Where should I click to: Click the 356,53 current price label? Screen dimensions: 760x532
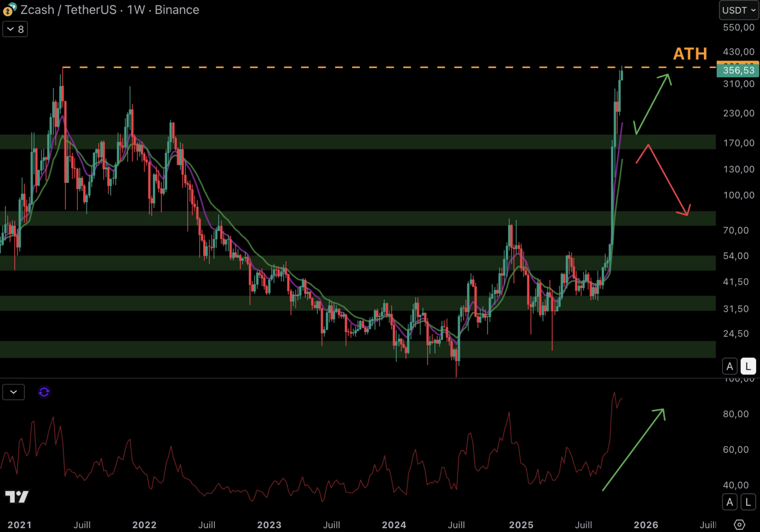pyautogui.click(x=738, y=70)
